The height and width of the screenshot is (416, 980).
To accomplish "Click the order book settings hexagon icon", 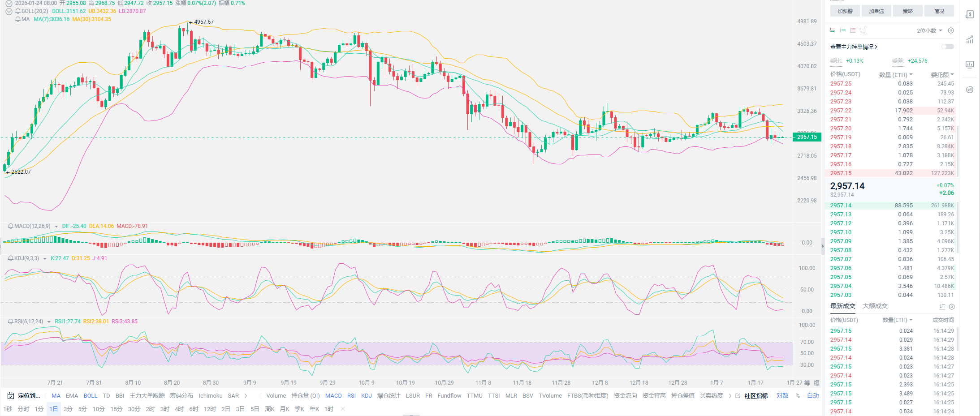I will click(951, 30).
